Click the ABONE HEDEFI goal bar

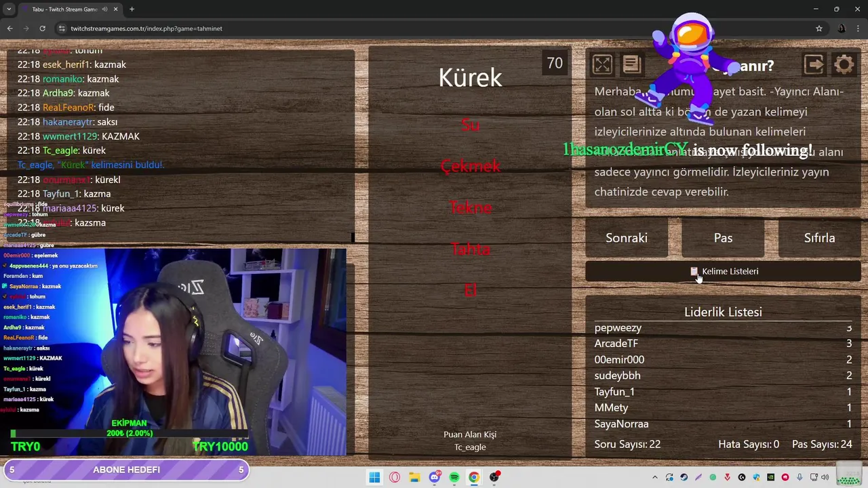126,470
